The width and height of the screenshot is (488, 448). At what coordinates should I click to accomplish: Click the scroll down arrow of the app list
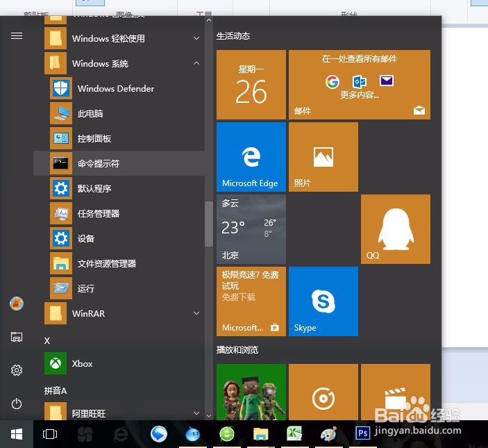coord(209,416)
